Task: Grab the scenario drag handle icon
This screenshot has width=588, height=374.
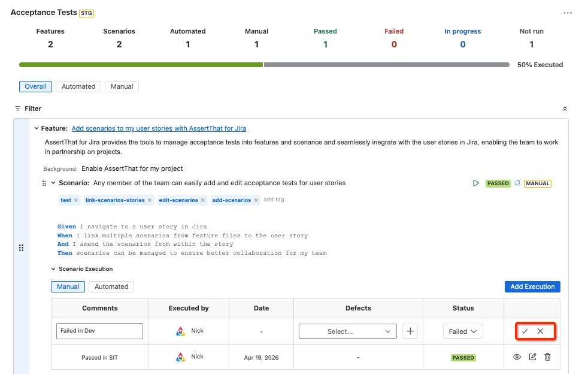Action: click(44, 183)
